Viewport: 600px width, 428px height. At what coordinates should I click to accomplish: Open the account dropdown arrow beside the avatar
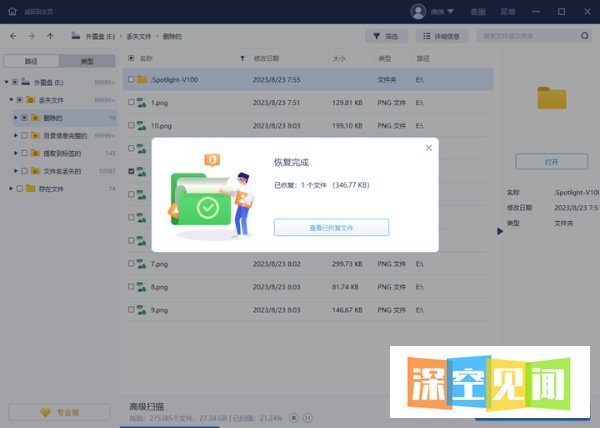(x=450, y=11)
